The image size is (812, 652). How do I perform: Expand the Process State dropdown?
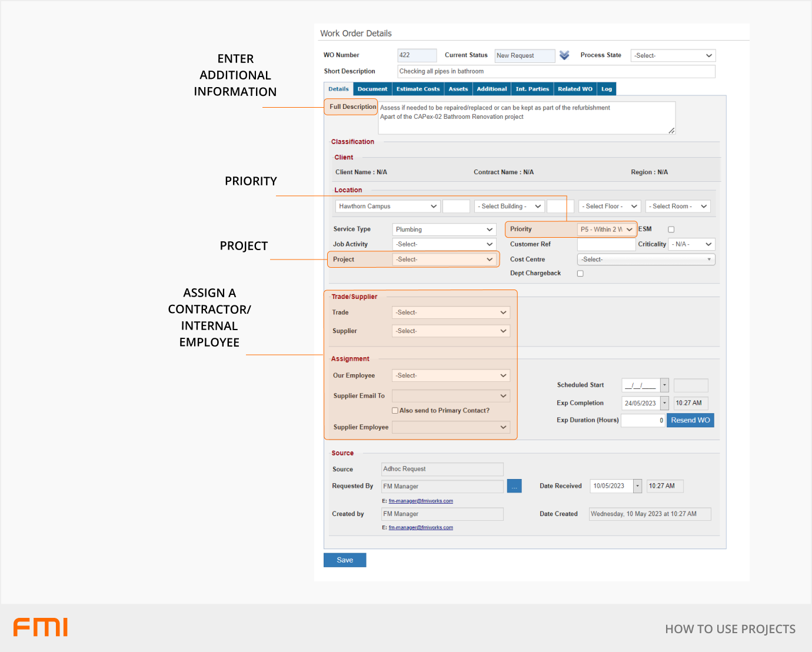pos(673,56)
